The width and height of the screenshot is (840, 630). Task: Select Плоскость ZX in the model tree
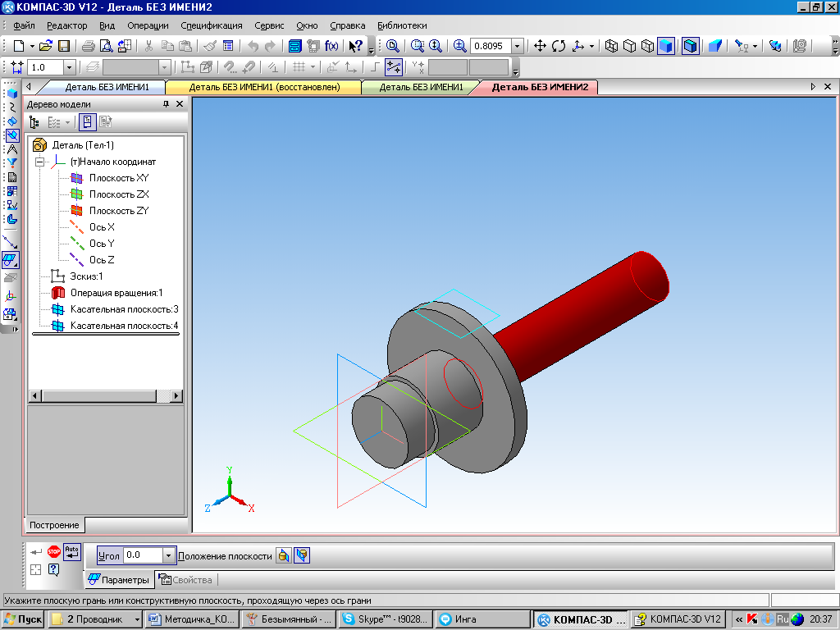118,194
